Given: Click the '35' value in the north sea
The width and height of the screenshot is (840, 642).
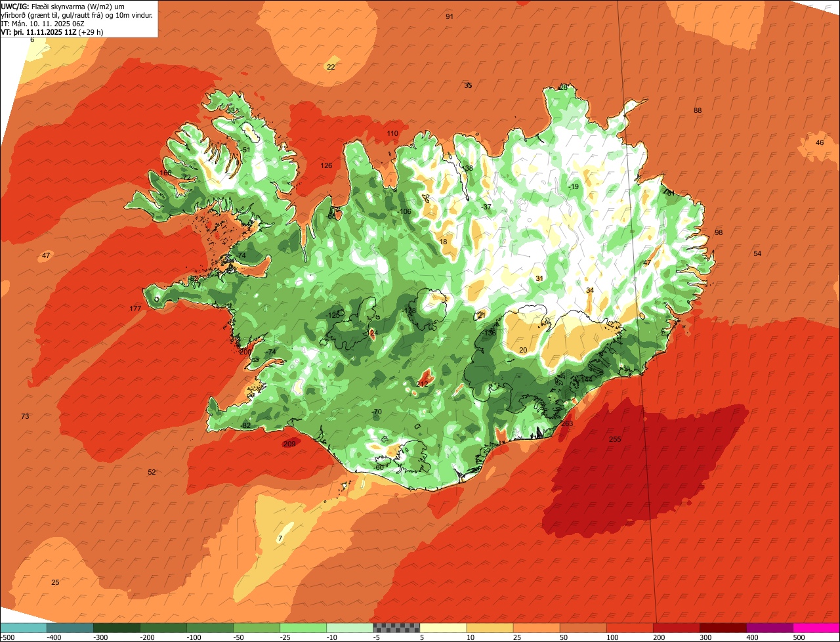Looking at the screenshot, I should coord(468,85).
